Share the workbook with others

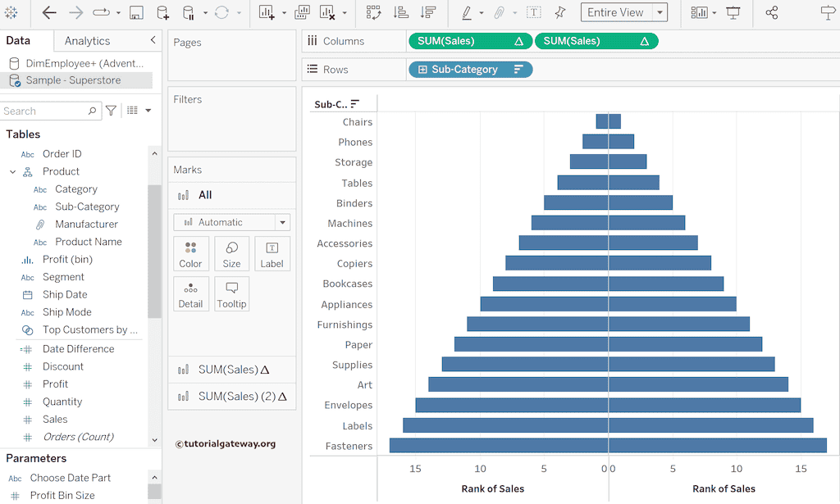pyautogui.click(x=771, y=12)
